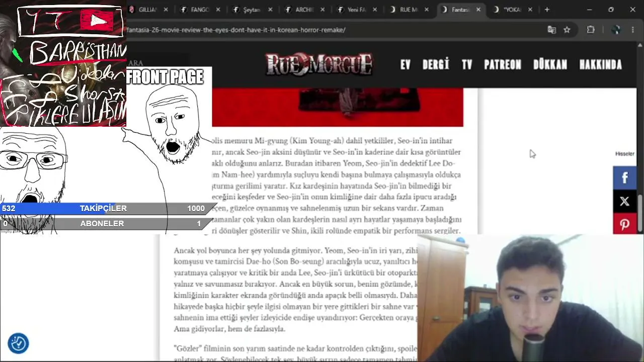The width and height of the screenshot is (644, 362).
Task: Open the browser extensions puzzle icon
Action: pos(591,30)
